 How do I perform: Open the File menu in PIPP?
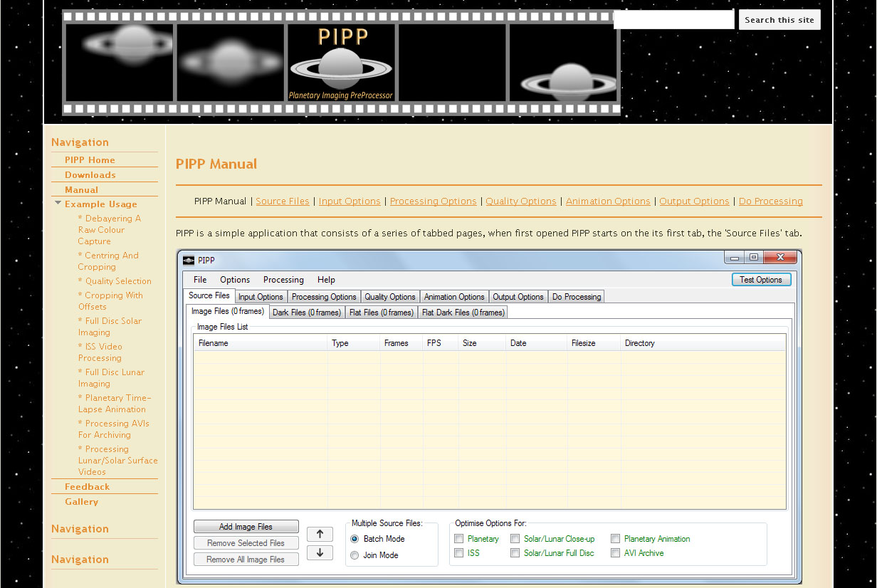pyautogui.click(x=200, y=280)
